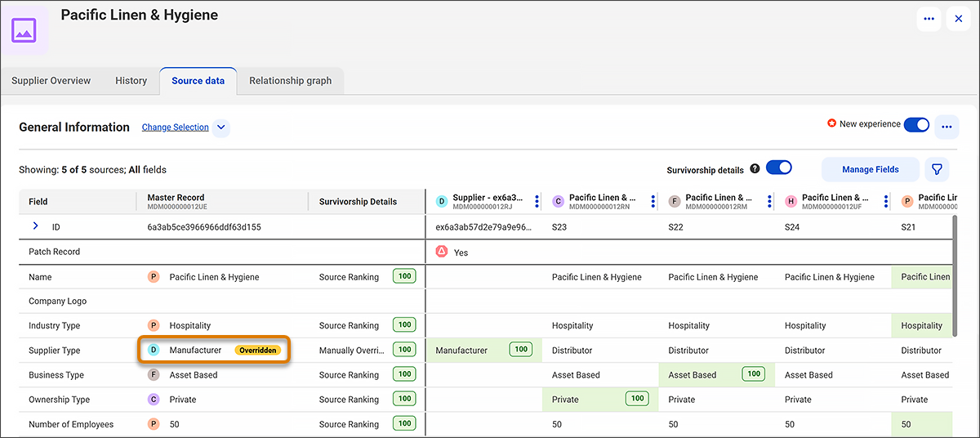980x438 pixels.
Task: Open kebab menu of source MDM000000012RM
Action: coord(769,202)
